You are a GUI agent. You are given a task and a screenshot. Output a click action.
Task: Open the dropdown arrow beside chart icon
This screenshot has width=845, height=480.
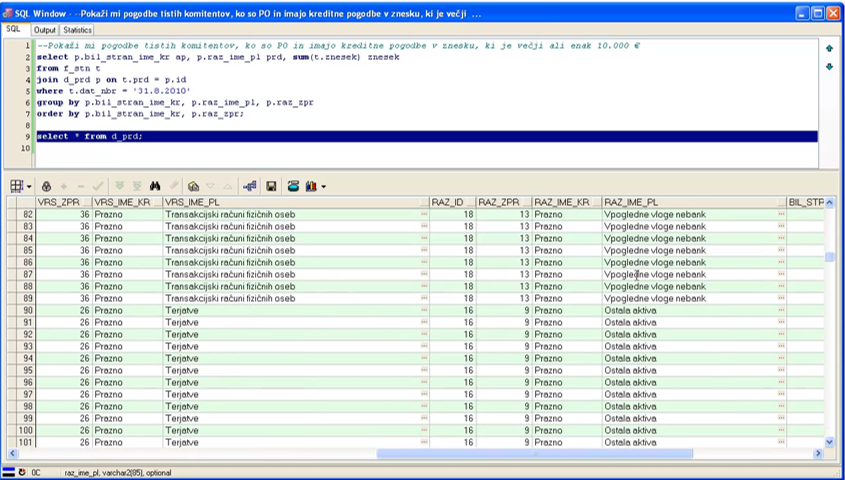(x=323, y=187)
